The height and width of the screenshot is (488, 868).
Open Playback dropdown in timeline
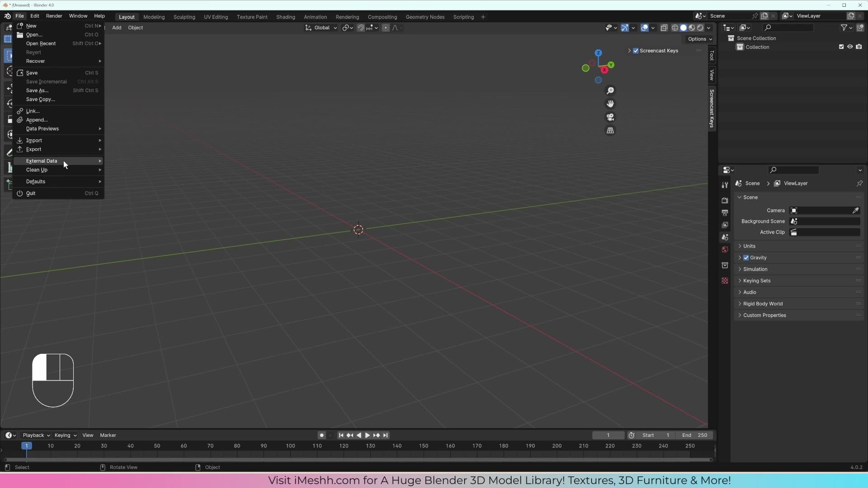36,436
